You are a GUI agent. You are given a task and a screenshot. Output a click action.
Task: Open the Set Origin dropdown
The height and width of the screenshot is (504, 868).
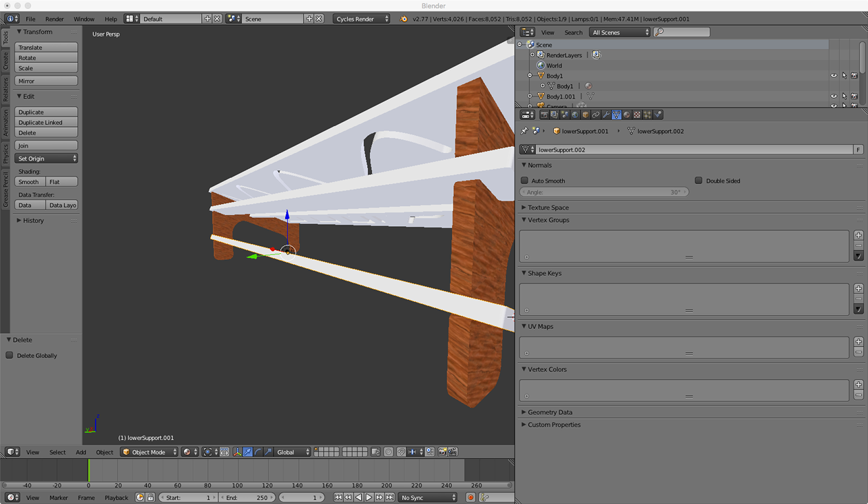[x=46, y=159]
